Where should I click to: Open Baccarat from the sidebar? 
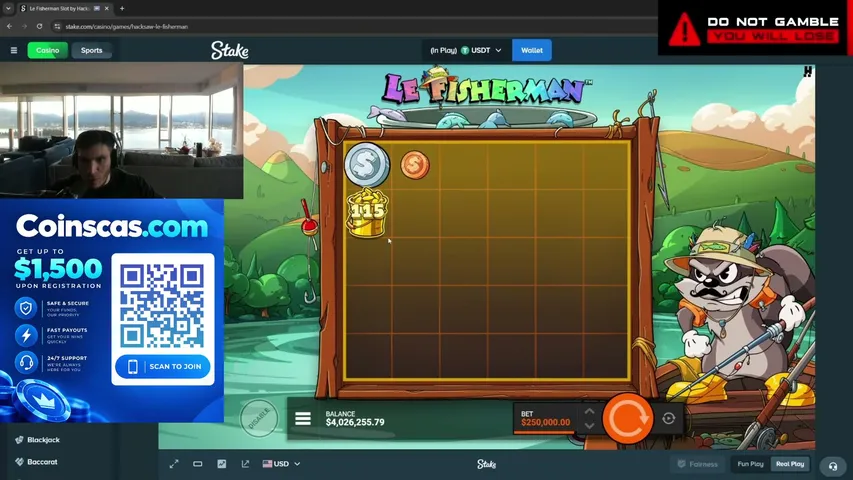coord(36,461)
